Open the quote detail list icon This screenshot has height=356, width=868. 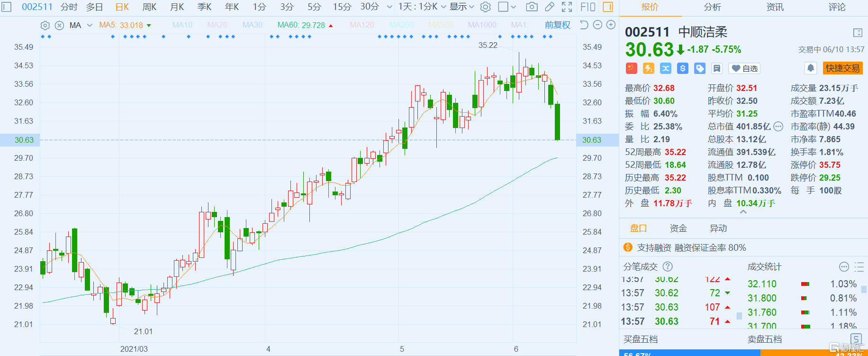click(858, 33)
